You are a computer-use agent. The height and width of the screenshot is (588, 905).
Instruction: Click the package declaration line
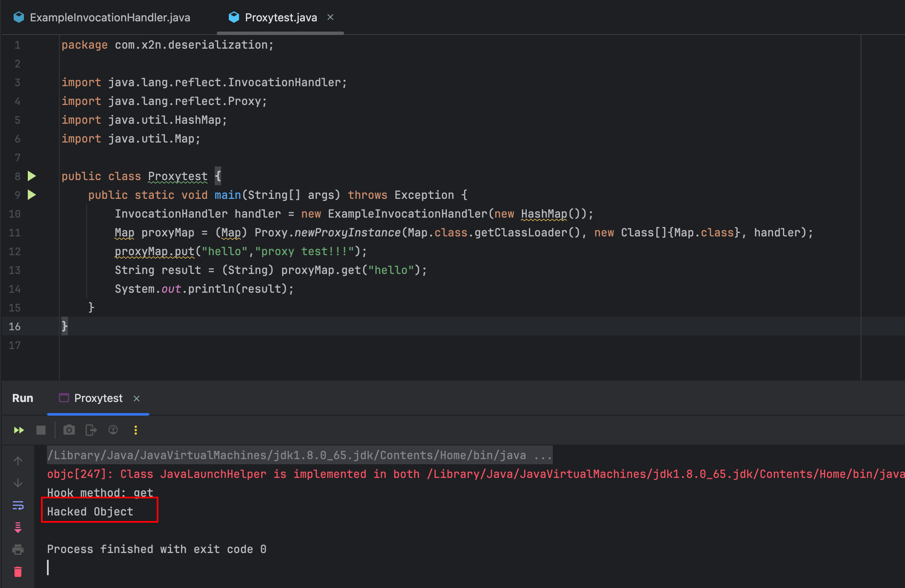pyautogui.click(x=167, y=45)
